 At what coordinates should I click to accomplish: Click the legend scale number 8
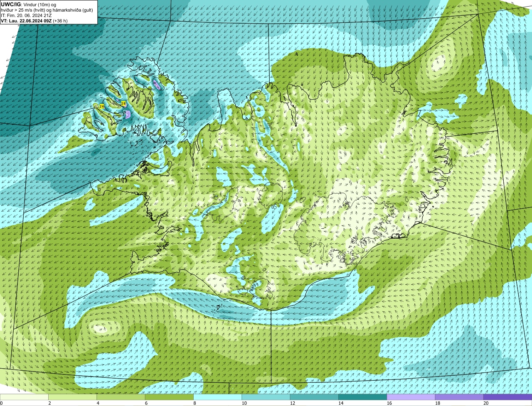(x=195, y=403)
